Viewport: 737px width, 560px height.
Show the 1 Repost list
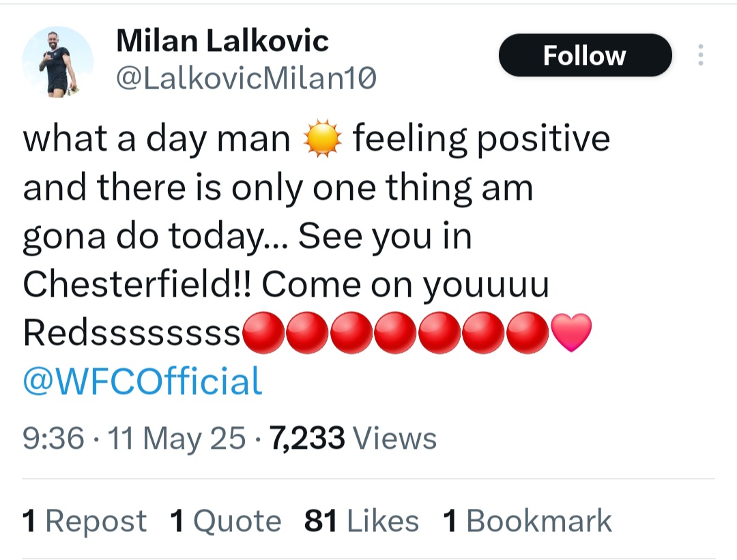(x=85, y=521)
